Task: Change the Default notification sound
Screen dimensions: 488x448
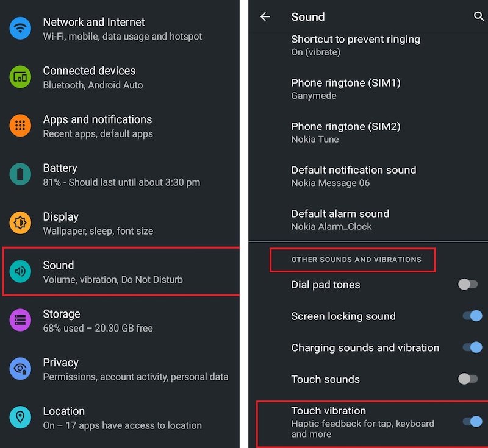Action: (x=368, y=176)
